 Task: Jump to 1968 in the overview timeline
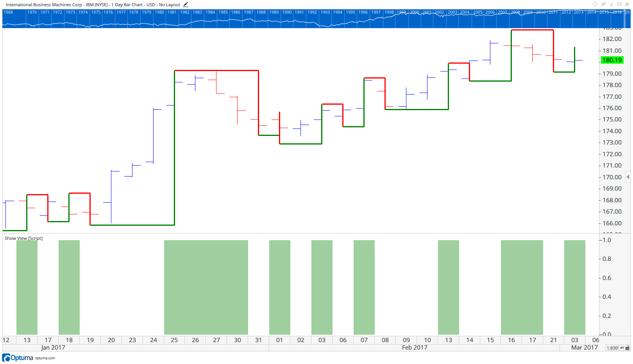pyautogui.click(x=8, y=12)
